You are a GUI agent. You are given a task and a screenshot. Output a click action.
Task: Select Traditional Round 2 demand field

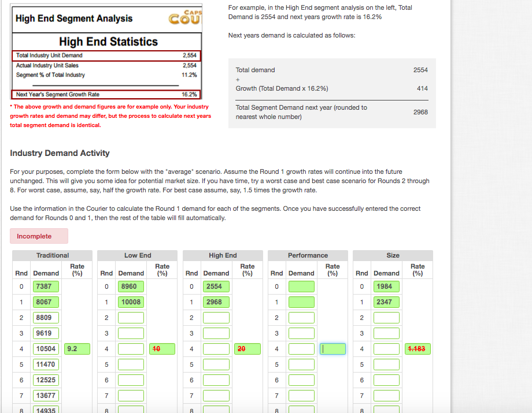click(x=46, y=317)
